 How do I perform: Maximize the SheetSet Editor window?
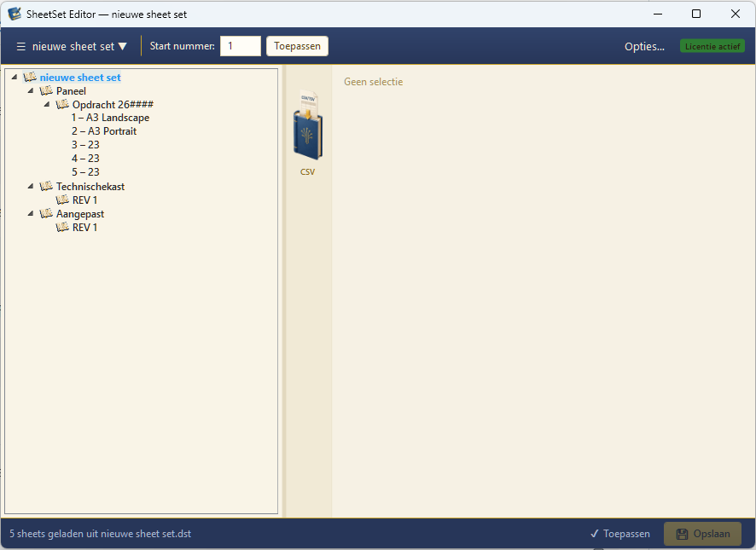point(696,14)
